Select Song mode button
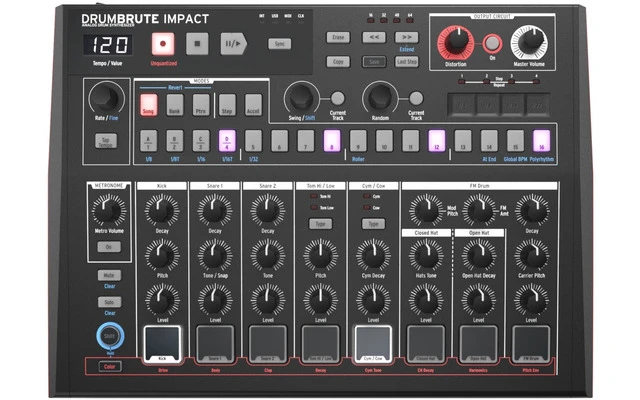Screen dimensions: 640x400 point(149,105)
